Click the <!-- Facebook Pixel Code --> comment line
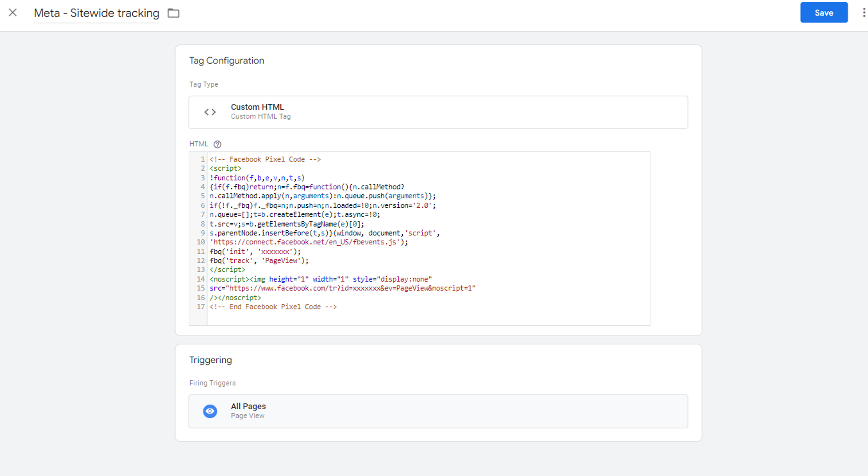Viewport: 868px width, 476px height. [x=265, y=159]
